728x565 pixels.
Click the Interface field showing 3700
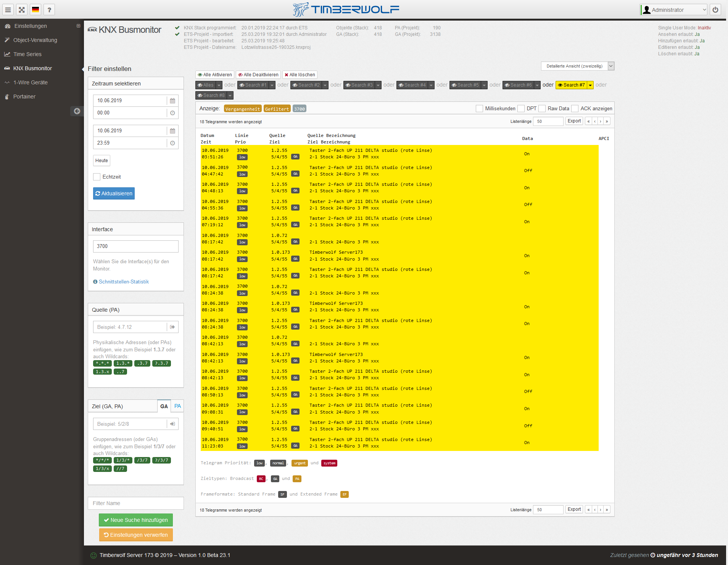pyautogui.click(x=136, y=246)
